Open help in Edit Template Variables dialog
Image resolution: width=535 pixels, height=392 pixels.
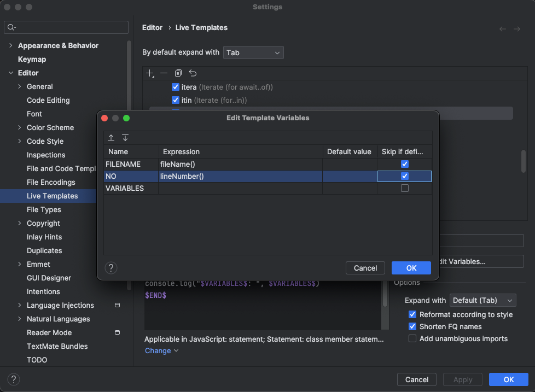pos(111,268)
